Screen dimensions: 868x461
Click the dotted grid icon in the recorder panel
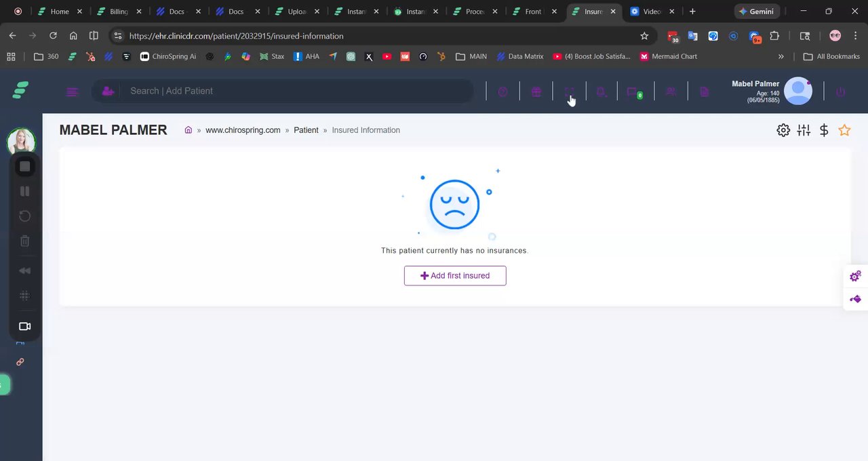24,296
